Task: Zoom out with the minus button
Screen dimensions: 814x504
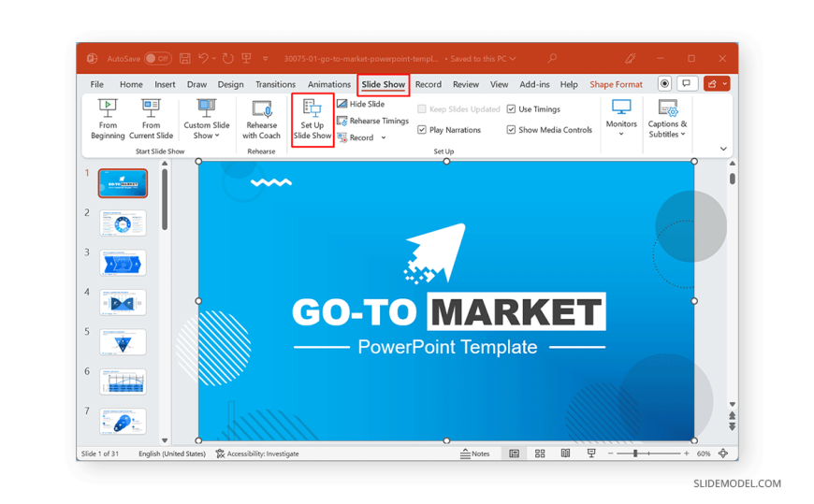Action: (610, 454)
